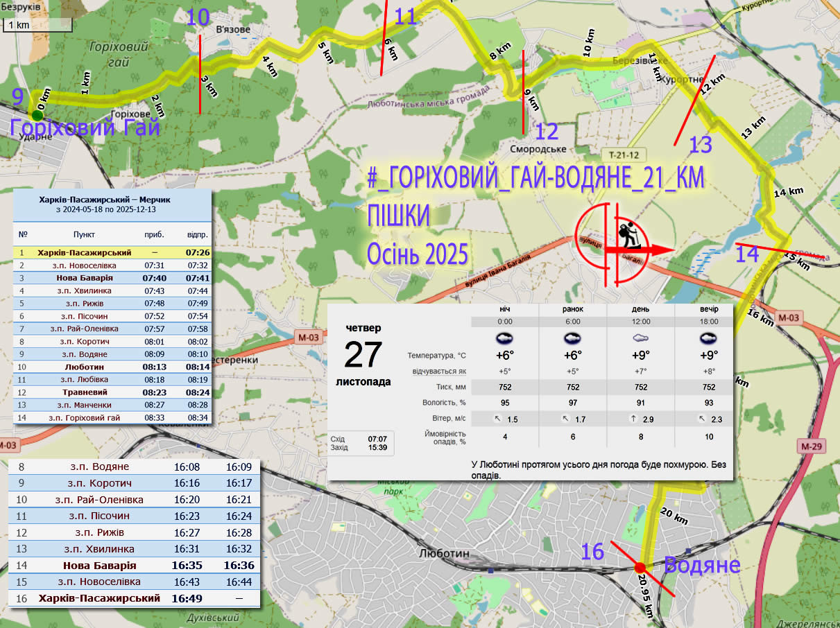The image size is (840, 628).
Task: Click the purple Водяне finish label
Action: click(x=702, y=565)
